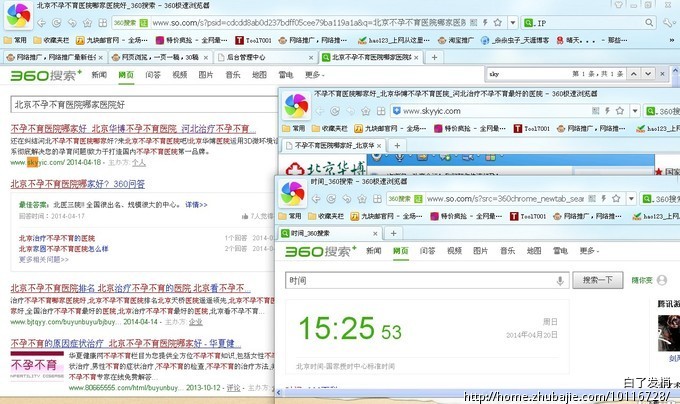Expand the address dropdown in skyyic.com window
680x404 pixels.
(x=635, y=111)
